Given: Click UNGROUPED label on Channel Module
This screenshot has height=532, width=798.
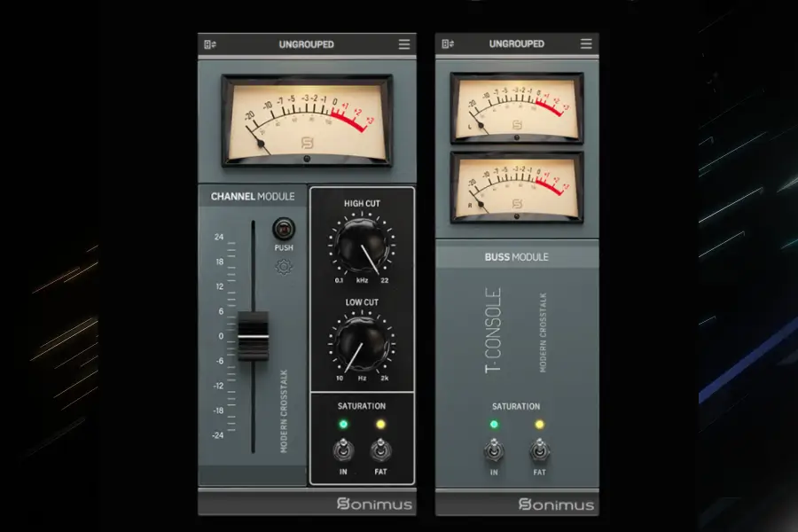Looking at the screenshot, I should coord(307,44).
